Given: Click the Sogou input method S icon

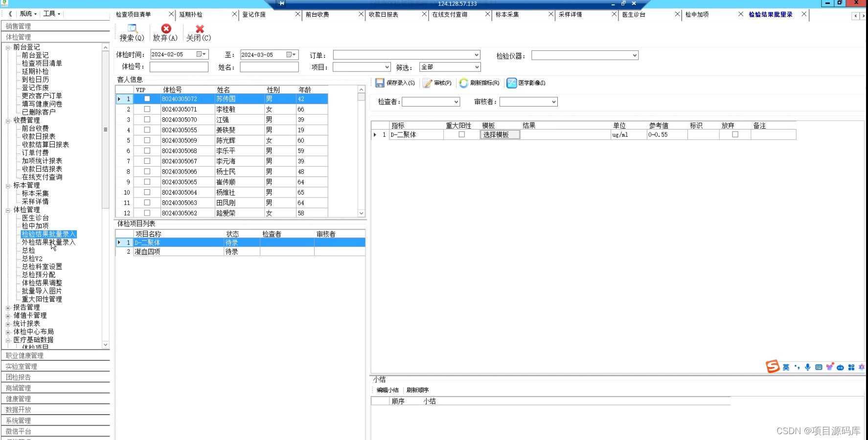Looking at the screenshot, I should (773, 366).
